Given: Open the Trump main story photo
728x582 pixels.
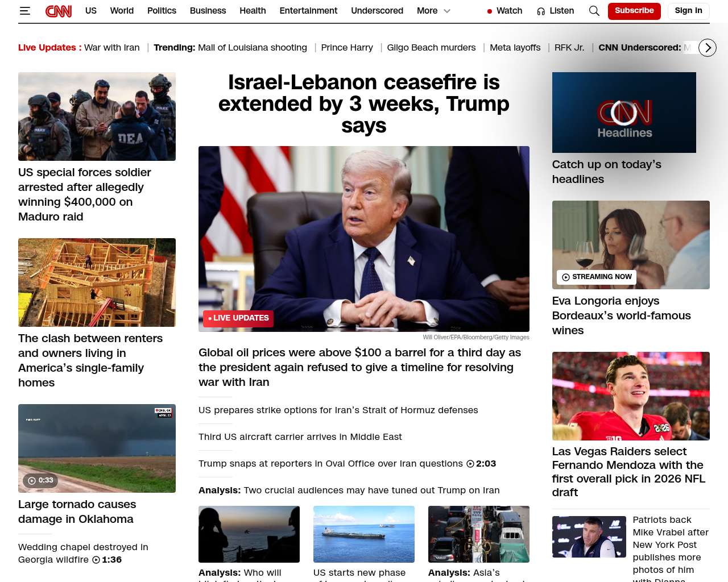Looking at the screenshot, I should (364, 239).
